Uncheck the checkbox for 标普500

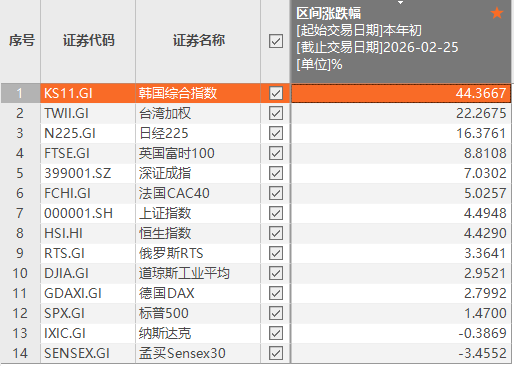(x=276, y=313)
